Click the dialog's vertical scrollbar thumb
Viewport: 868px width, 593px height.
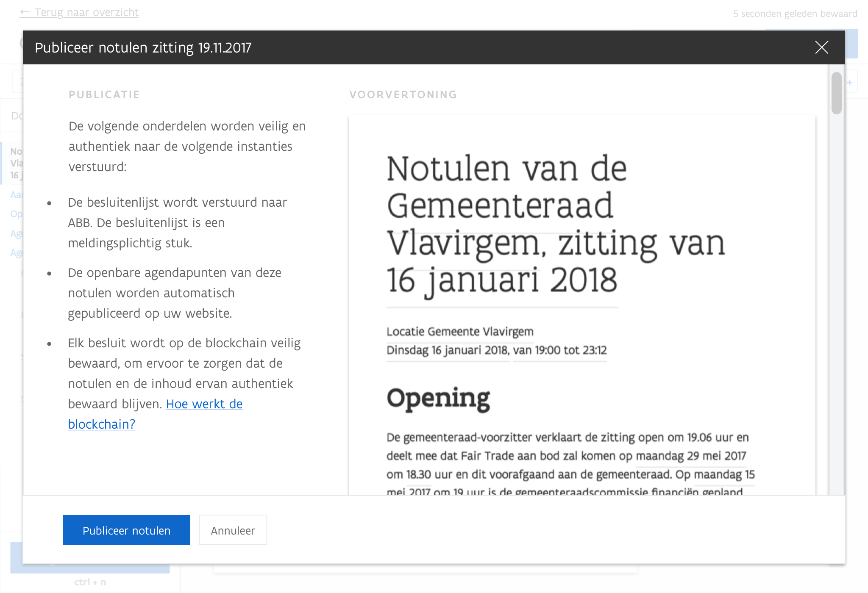pyautogui.click(x=836, y=93)
